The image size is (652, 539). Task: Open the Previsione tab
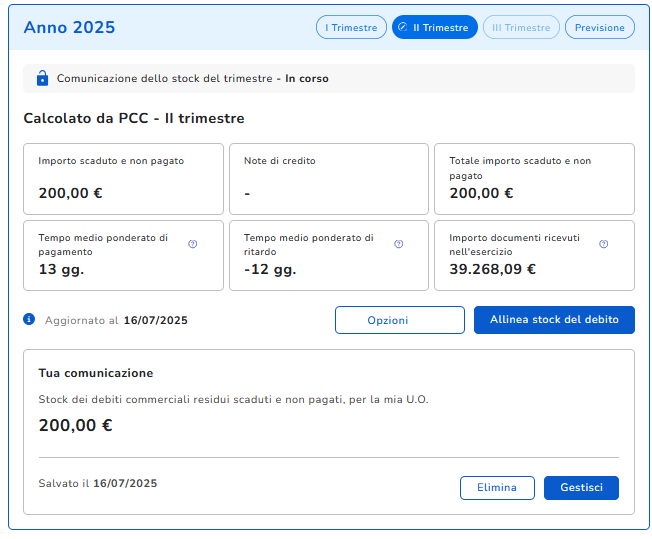point(599,27)
